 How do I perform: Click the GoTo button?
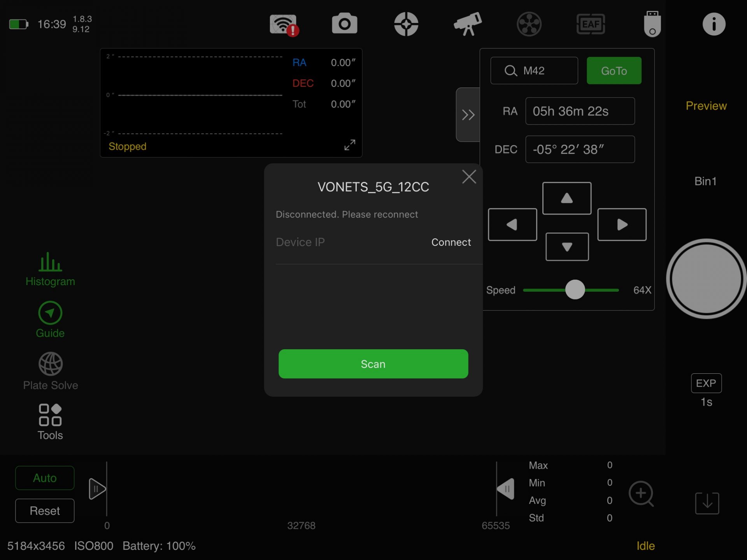click(x=614, y=70)
